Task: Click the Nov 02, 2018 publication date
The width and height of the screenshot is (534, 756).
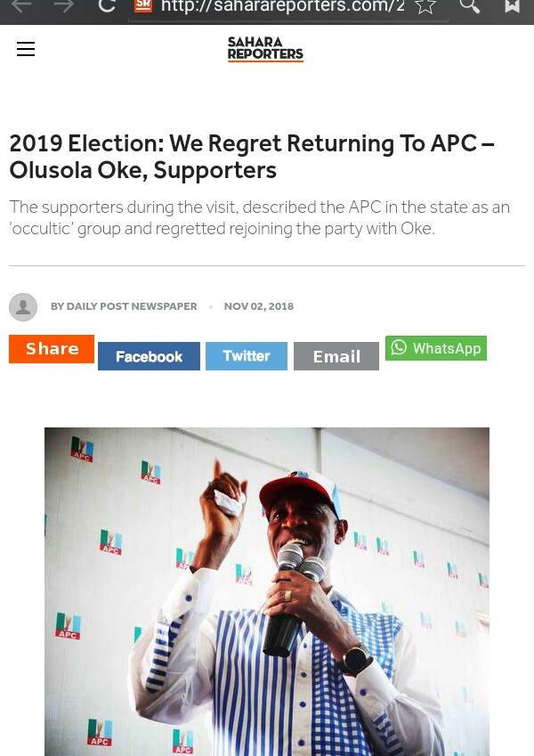Action: (258, 306)
